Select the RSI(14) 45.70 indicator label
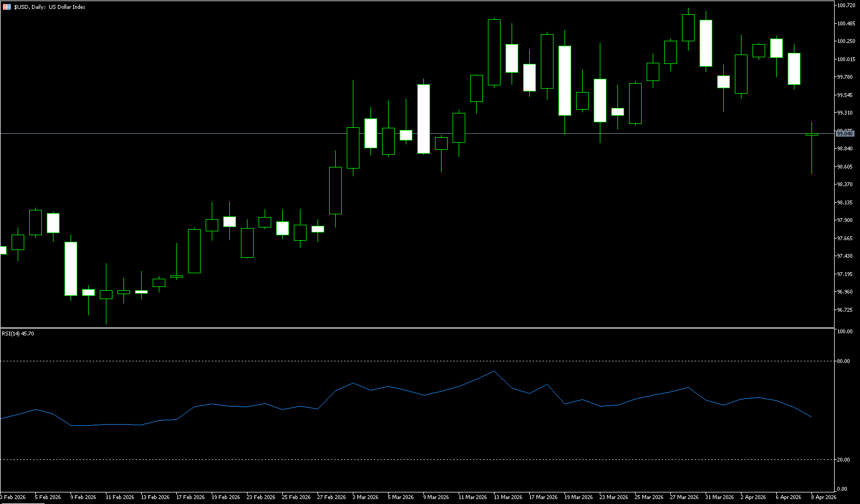The width and height of the screenshot is (860, 504). click(x=18, y=334)
